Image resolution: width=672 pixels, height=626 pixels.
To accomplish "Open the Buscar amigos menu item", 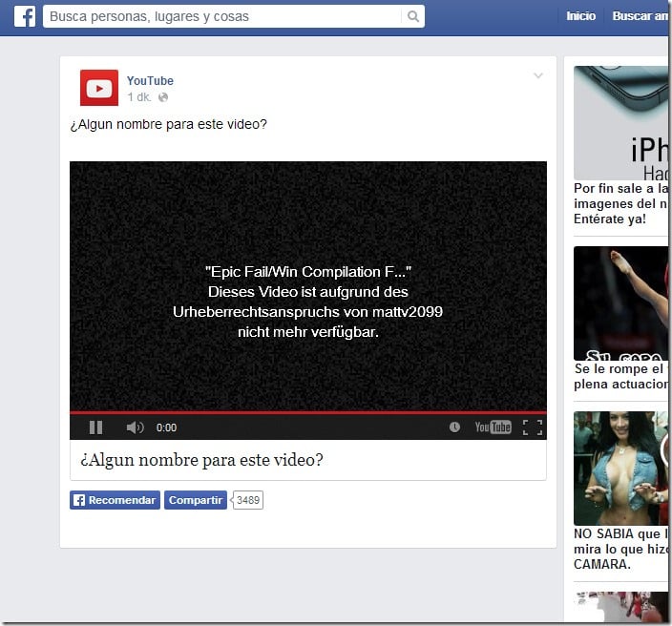I will 640,16.
